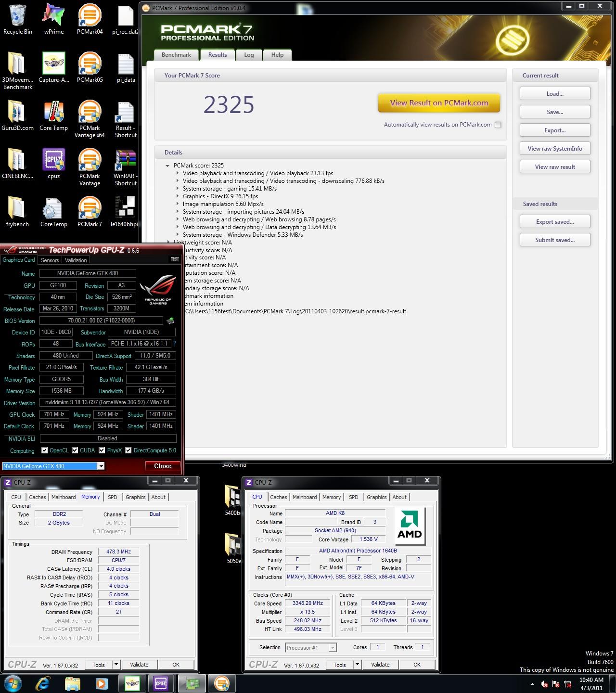Open the PCMark04 desktop shortcut
616x693 pixels.
[90, 19]
